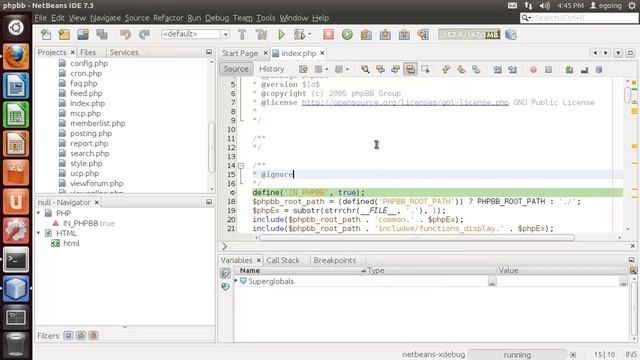The image size is (640, 360).
Task: Open the sound volume indicator
Action: (545, 6)
